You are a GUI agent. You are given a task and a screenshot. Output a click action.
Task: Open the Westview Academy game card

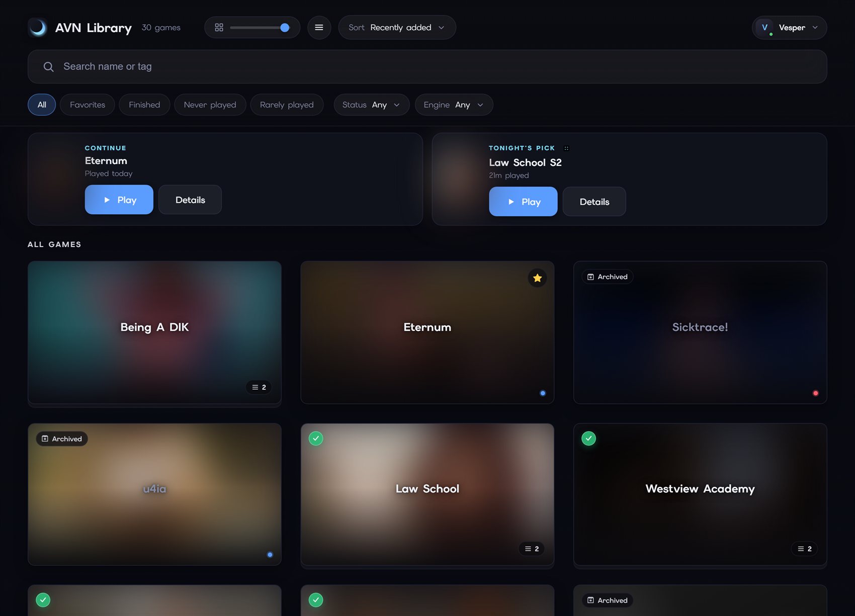coord(700,494)
